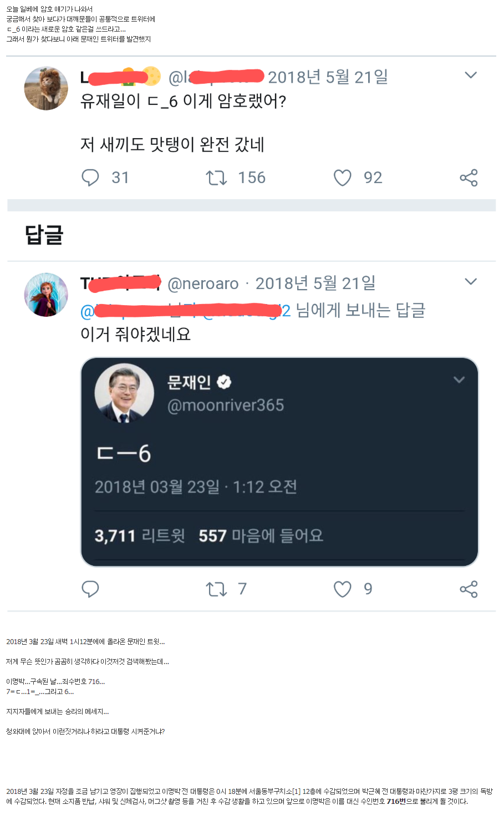Expand the chevron menu on first tweet

point(471,75)
